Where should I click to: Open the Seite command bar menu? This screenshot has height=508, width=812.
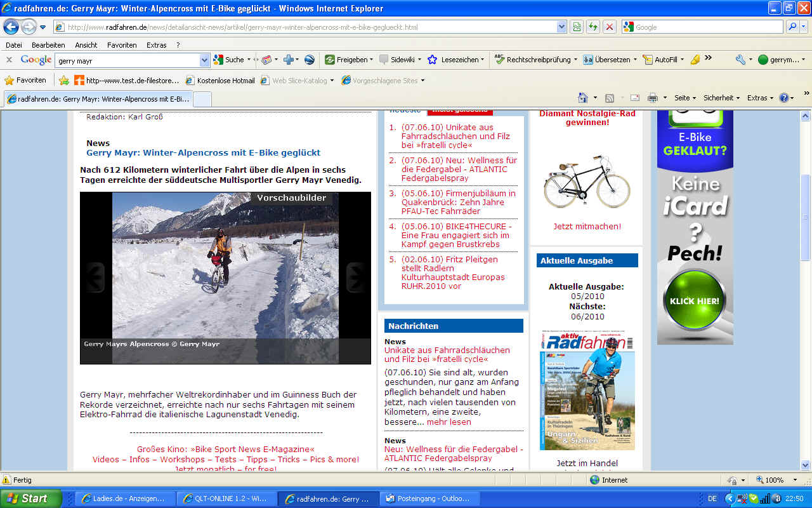tap(685, 98)
